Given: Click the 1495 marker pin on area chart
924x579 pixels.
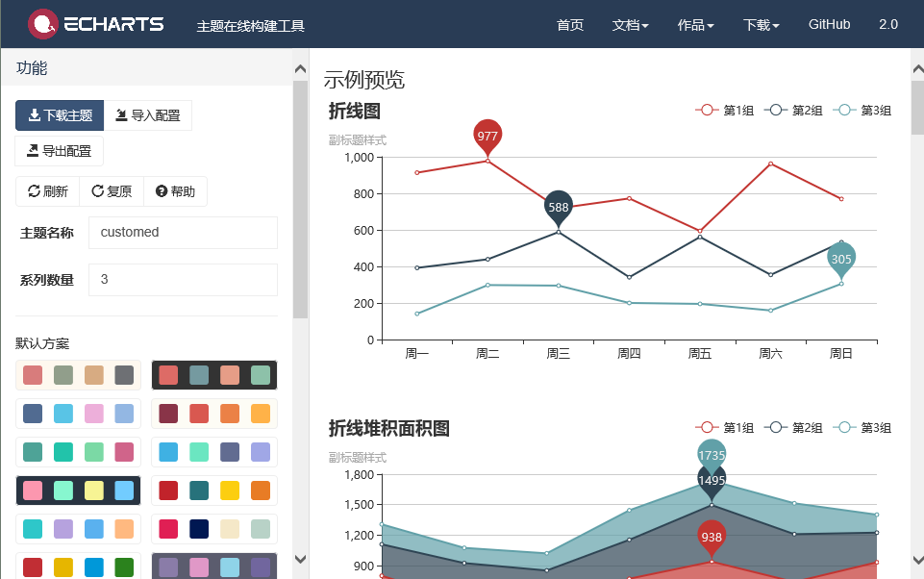Looking at the screenshot, I should coord(712,482).
